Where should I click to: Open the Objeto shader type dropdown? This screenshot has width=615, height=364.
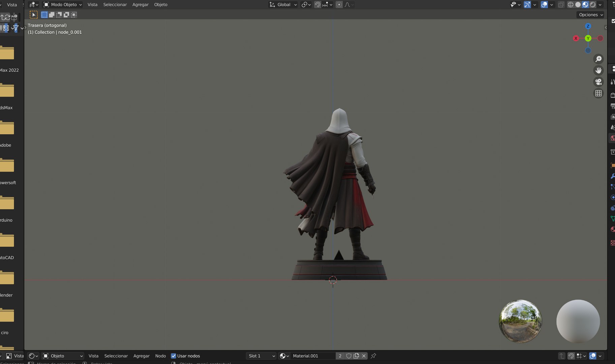(63, 356)
